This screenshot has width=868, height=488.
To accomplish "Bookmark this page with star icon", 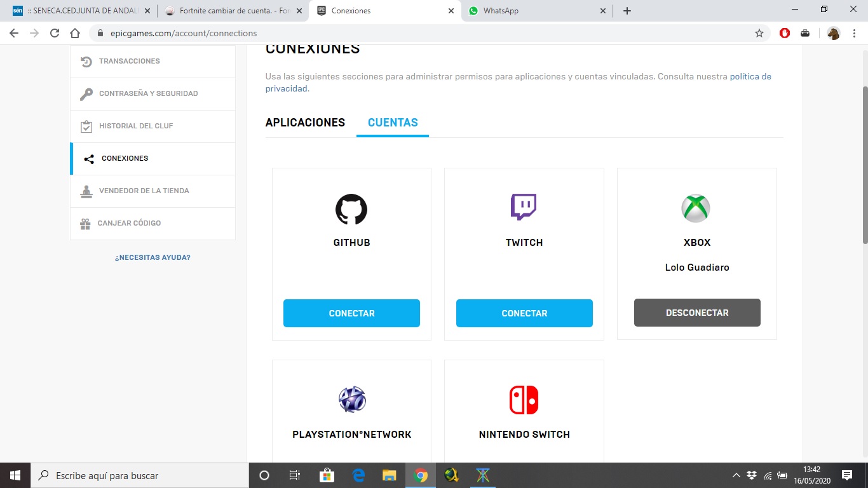I will 759,33.
